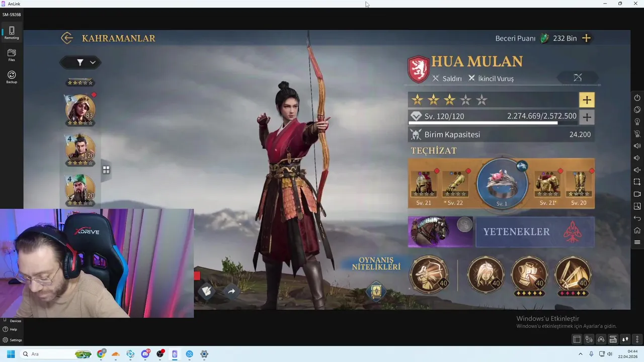Open the Sv. 21 armor equipment slot

[547, 184]
